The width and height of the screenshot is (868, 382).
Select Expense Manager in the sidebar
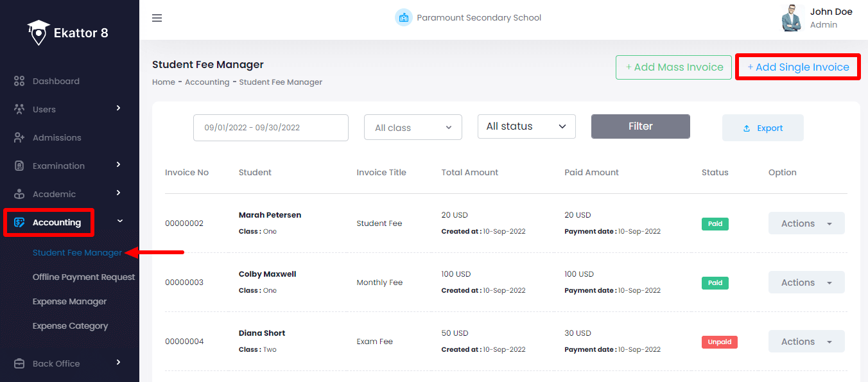coord(69,301)
